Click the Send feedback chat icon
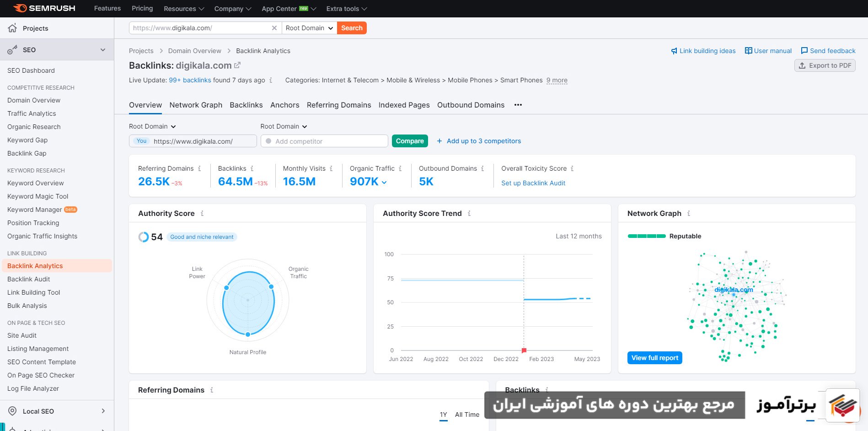 coord(804,51)
